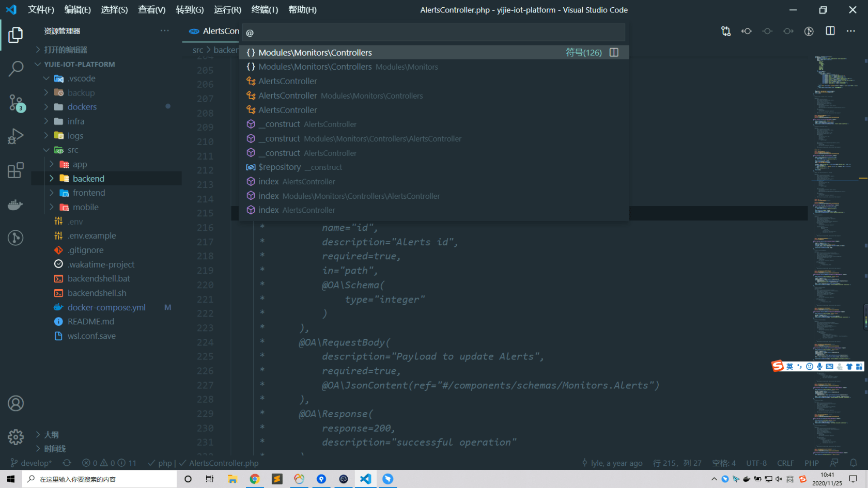868x488 pixels.
Task: Open the editor More Actions menu
Action: (851, 31)
